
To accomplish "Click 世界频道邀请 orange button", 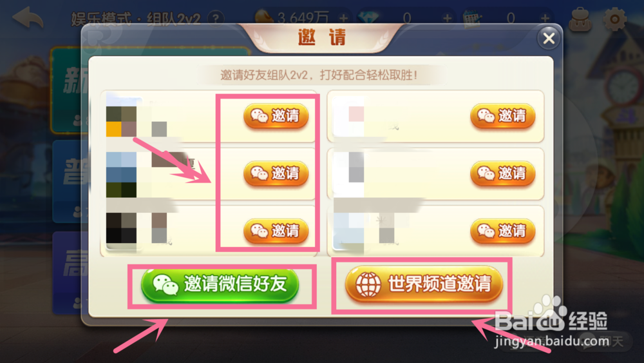I will [424, 284].
